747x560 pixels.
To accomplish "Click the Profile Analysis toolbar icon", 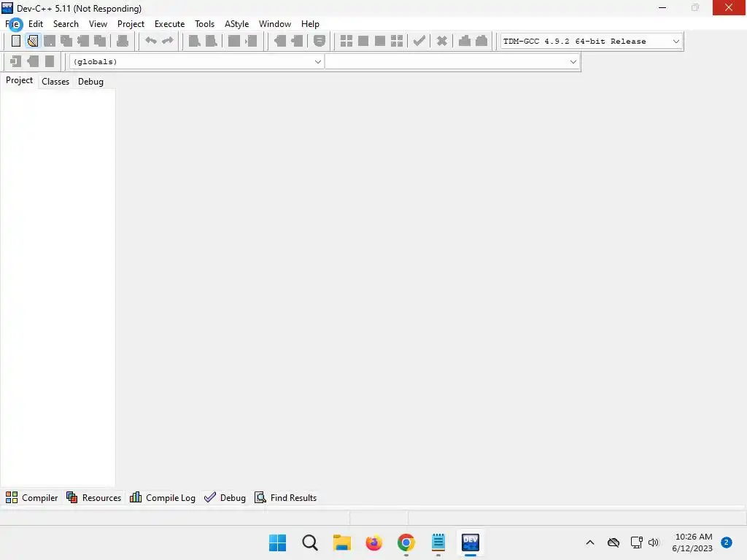I will [x=465, y=41].
